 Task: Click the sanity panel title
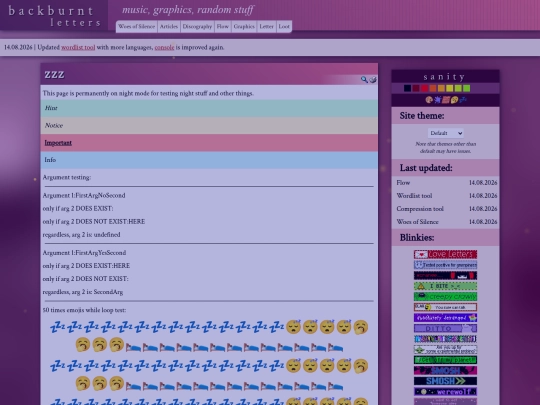445,77
